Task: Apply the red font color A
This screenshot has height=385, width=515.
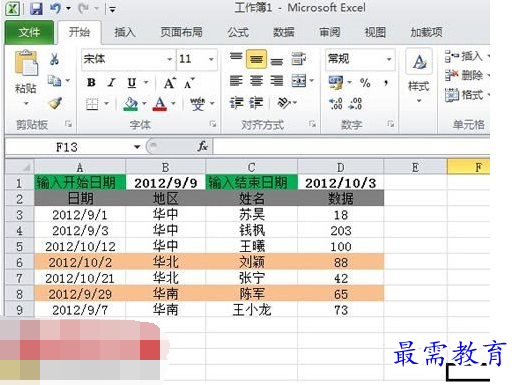Action: click(160, 104)
